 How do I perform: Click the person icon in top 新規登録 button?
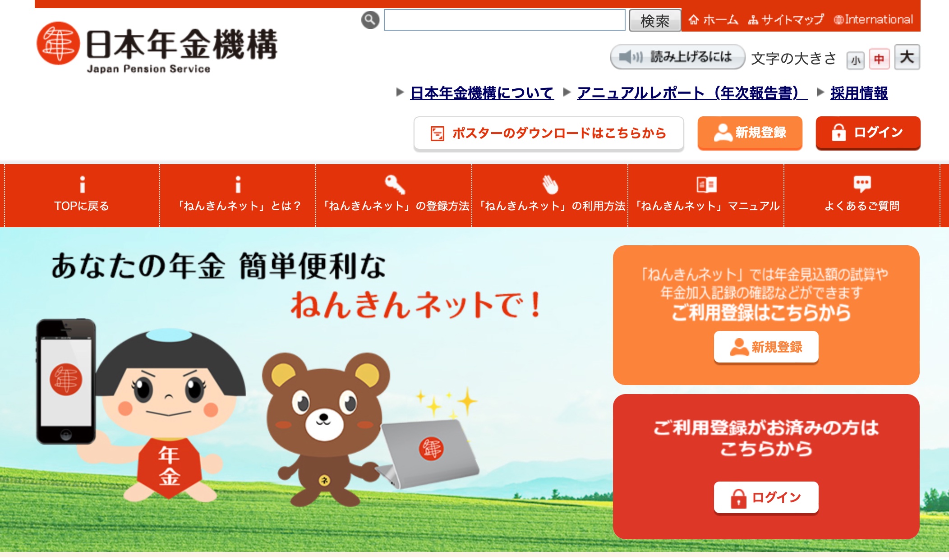[723, 133]
